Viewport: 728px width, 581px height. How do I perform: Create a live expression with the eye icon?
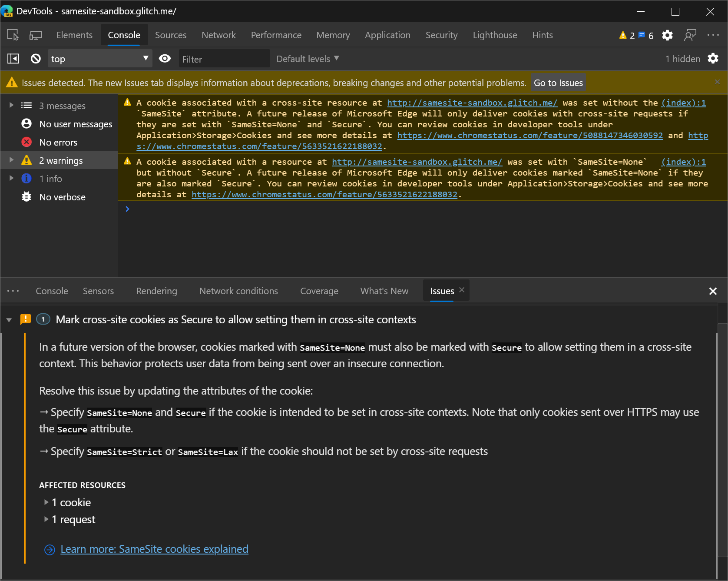point(165,58)
